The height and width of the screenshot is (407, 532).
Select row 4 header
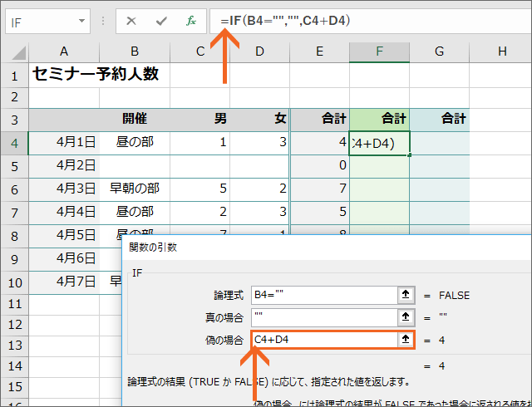pyautogui.click(x=15, y=143)
